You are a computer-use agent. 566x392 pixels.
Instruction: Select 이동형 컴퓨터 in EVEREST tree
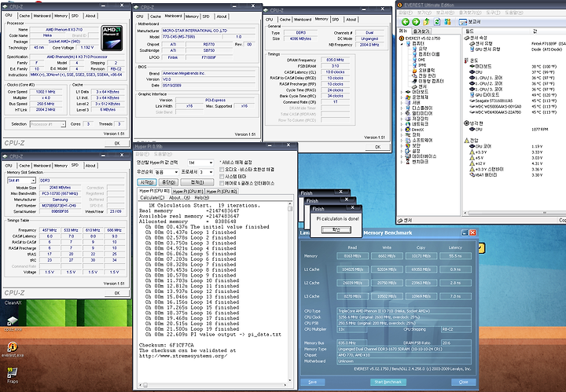pyautogui.click(x=428, y=81)
